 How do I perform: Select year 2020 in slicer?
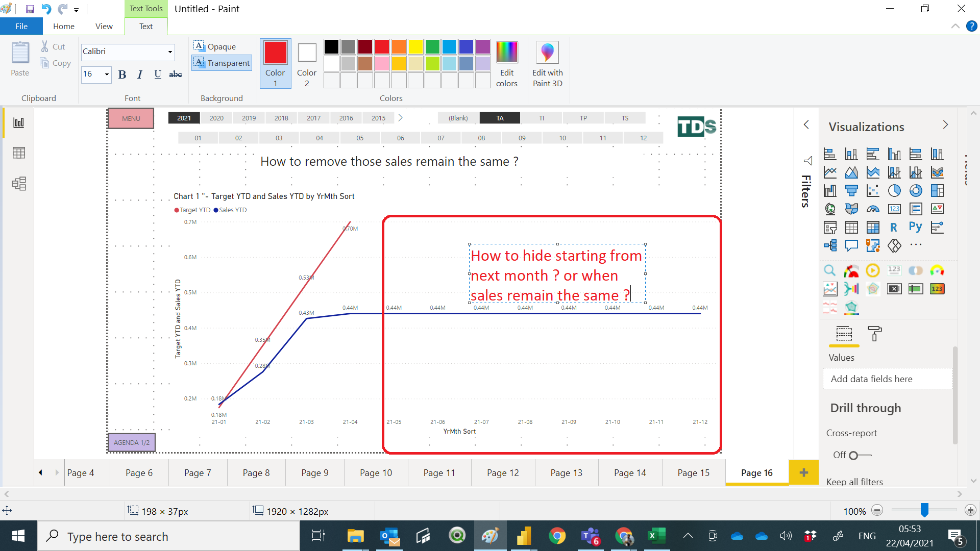click(216, 118)
